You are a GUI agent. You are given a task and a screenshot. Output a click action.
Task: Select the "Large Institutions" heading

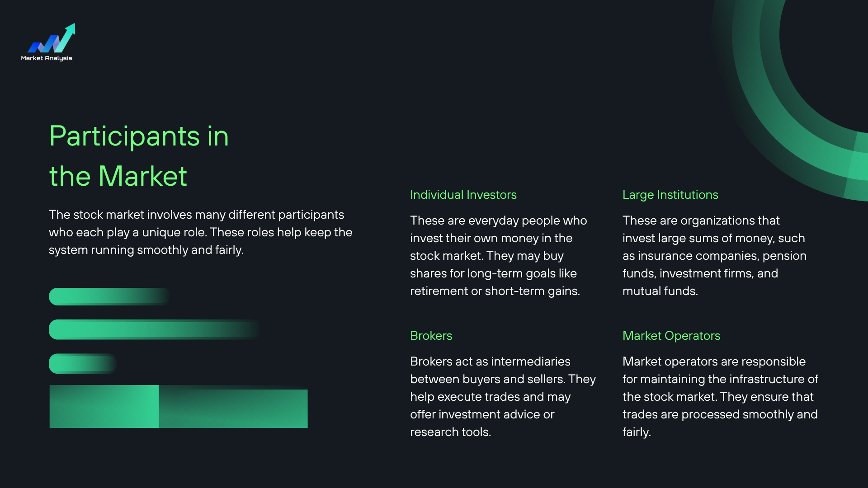tap(670, 195)
